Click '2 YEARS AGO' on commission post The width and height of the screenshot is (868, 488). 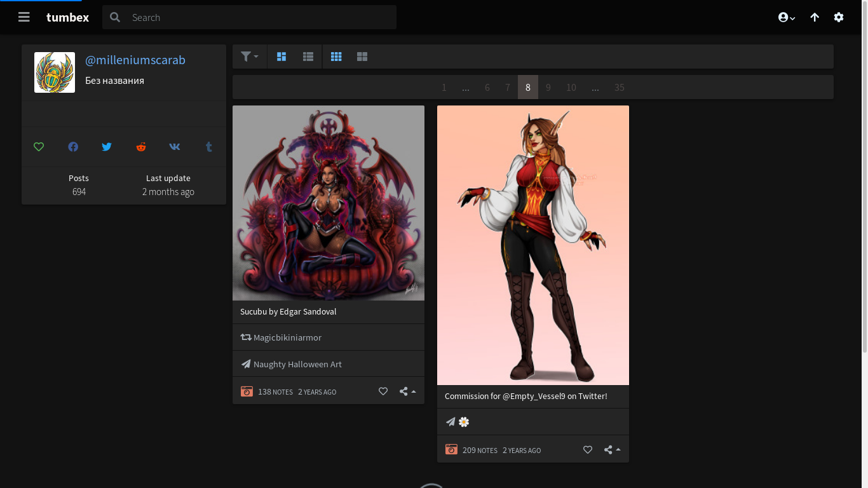click(522, 451)
